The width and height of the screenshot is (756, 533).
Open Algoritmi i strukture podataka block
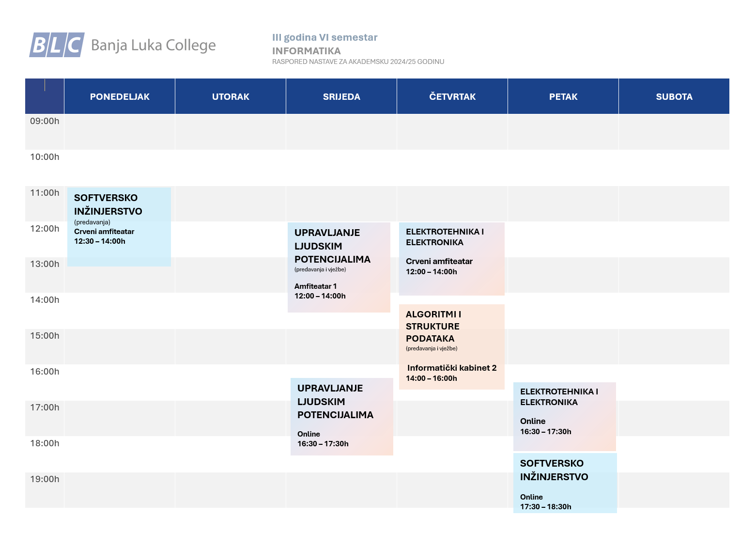coord(452,347)
